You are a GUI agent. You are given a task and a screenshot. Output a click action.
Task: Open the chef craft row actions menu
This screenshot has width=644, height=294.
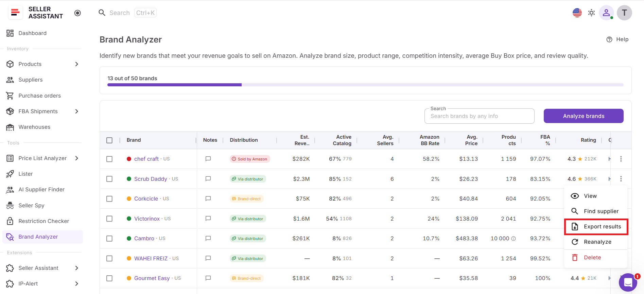(621, 159)
